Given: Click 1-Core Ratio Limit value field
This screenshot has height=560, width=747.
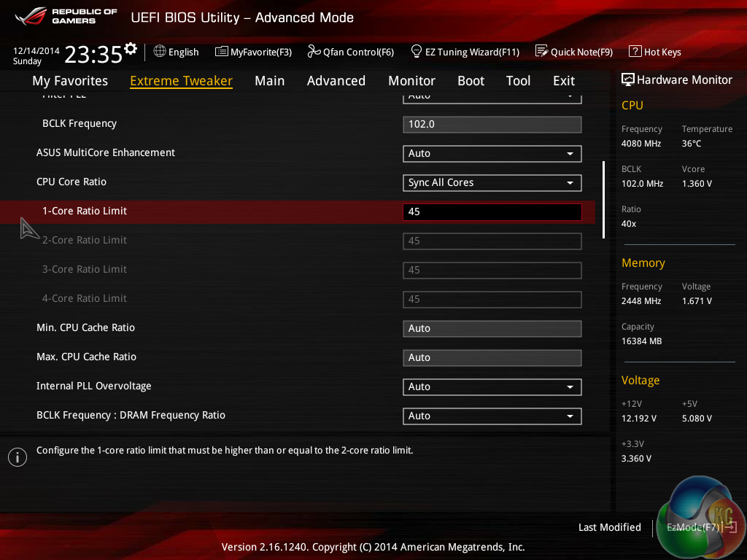Looking at the screenshot, I should coord(492,212).
